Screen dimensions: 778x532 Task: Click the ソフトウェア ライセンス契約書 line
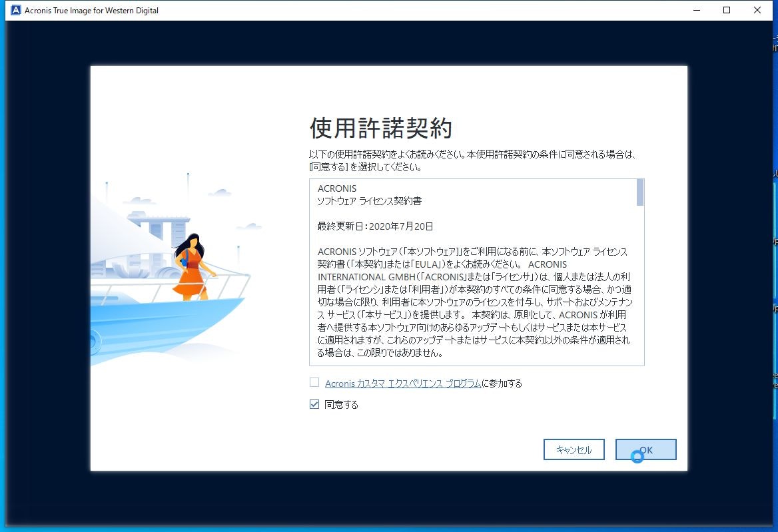point(370,201)
